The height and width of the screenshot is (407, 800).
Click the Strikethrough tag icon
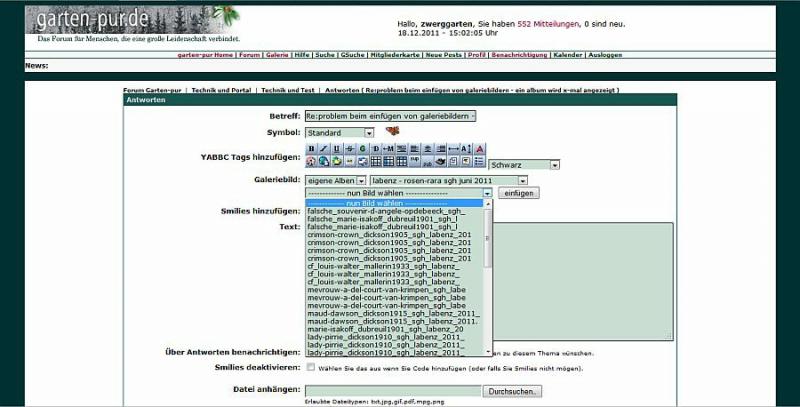coord(350,149)
